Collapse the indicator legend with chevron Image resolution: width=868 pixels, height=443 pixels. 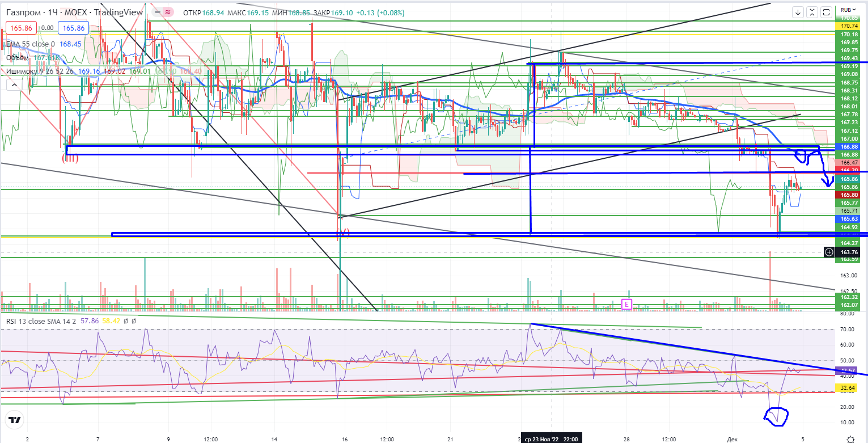click(x=12, y=85)
